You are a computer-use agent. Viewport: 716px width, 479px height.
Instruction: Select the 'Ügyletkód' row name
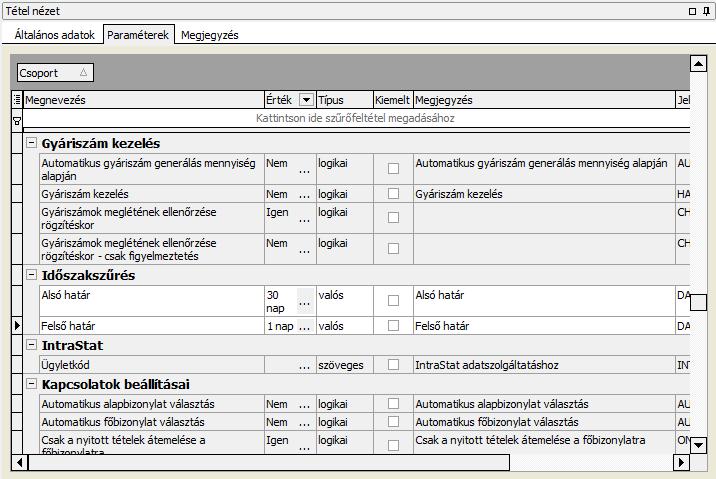tap(152, 365)
